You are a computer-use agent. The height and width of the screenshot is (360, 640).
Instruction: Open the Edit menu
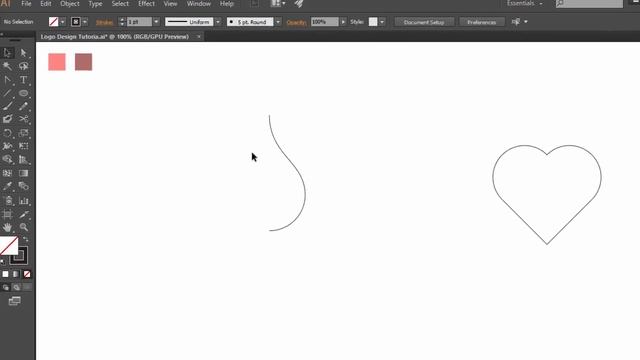(46, 4)
